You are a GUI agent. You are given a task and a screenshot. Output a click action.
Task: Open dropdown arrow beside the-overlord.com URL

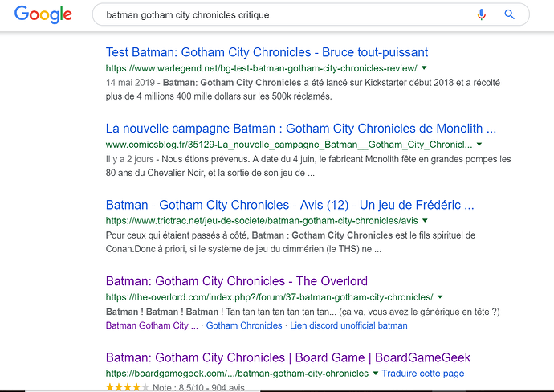441,296
